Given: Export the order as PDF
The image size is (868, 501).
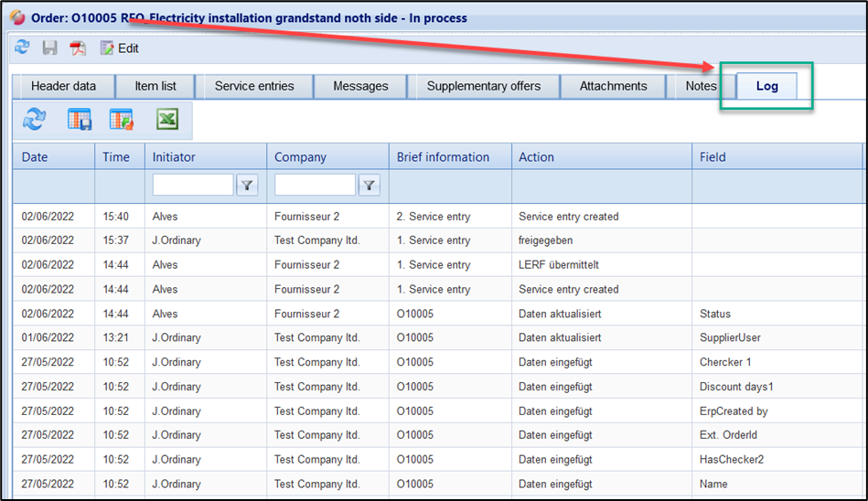Looking at the screenshot, I should click(x=78, y=48).
